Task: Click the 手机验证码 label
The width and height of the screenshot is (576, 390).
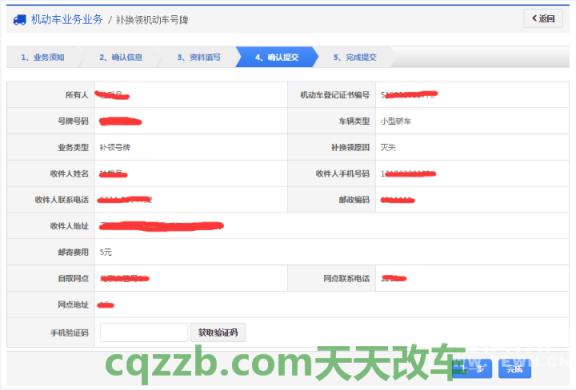Action: point(69,333)
